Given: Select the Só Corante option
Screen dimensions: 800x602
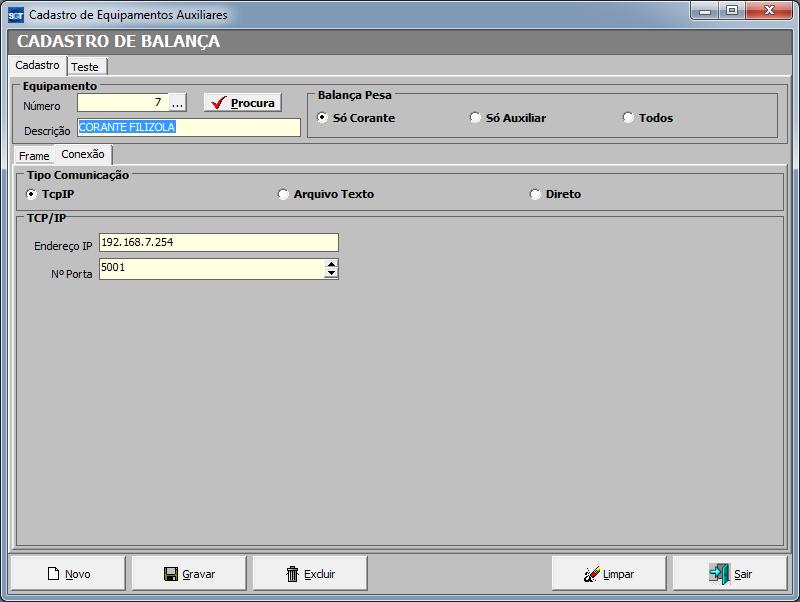Looking at the screenshot, I should (322, 118).
